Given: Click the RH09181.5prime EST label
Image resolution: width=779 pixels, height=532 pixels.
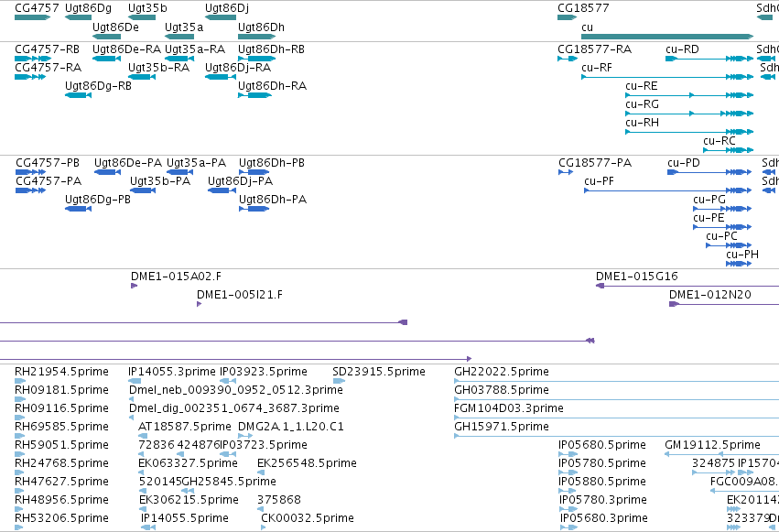Looking at the screenshot, I should tap(61, 390).
